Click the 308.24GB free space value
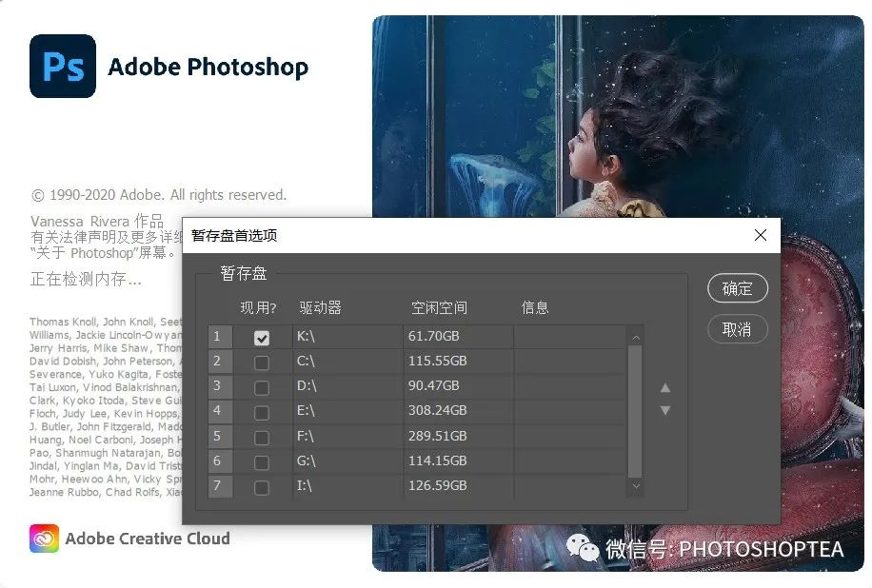Image resolution: width=872 pixels, height=588 pixels. tap(438, 410)
